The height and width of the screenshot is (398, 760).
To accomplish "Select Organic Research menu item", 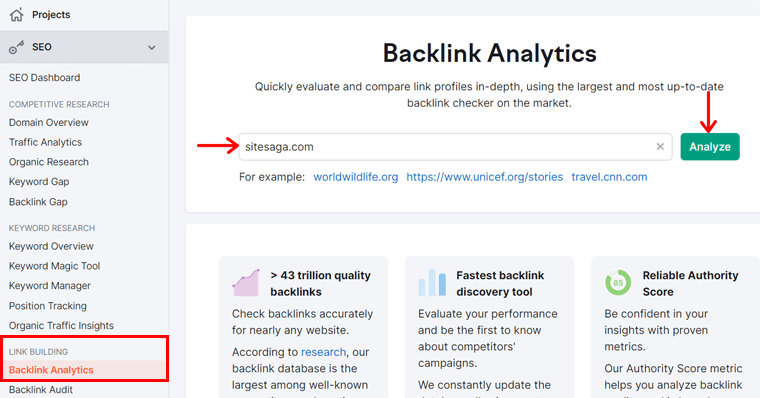I will (x=48, y=162).
